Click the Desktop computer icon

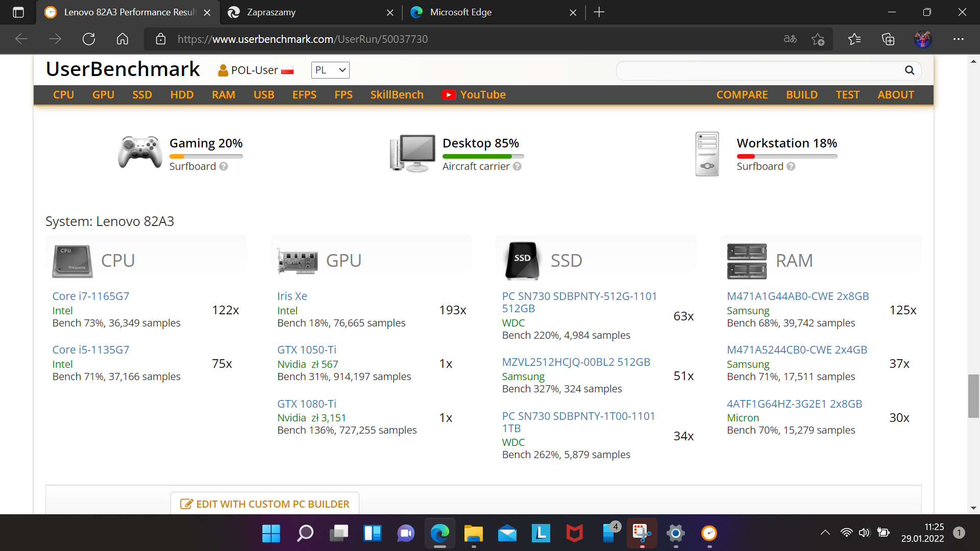tap(412, 153)
